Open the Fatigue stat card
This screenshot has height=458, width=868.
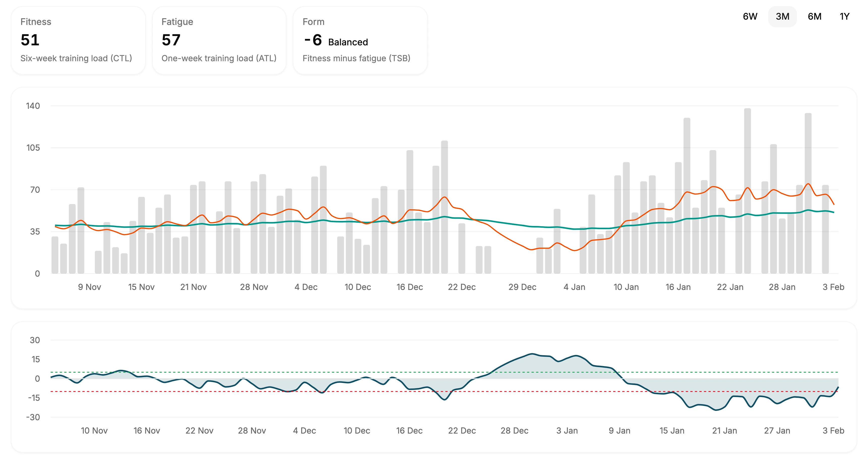pyautogui.click(x=219, y=40)
